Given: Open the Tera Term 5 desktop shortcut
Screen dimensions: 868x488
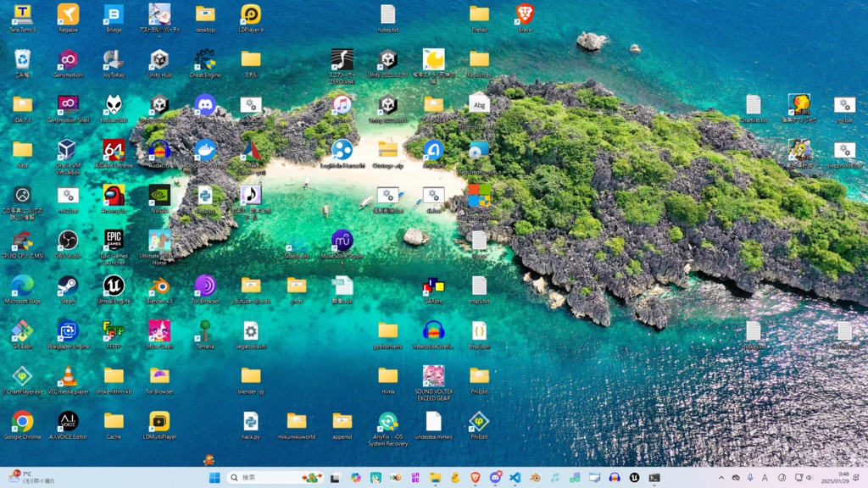Looking at the screenshot, I should pyautogui.click(x=23, y=19).
